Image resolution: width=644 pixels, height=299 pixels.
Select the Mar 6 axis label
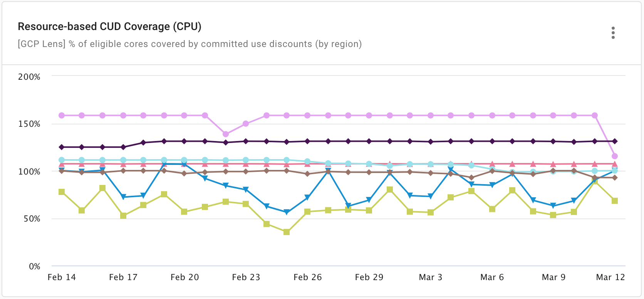coord(491,277)
